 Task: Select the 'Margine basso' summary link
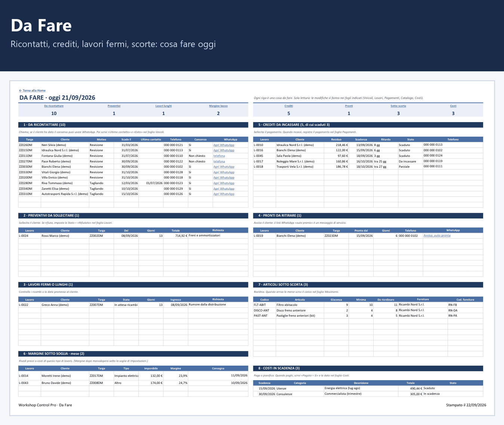point(218,106)
